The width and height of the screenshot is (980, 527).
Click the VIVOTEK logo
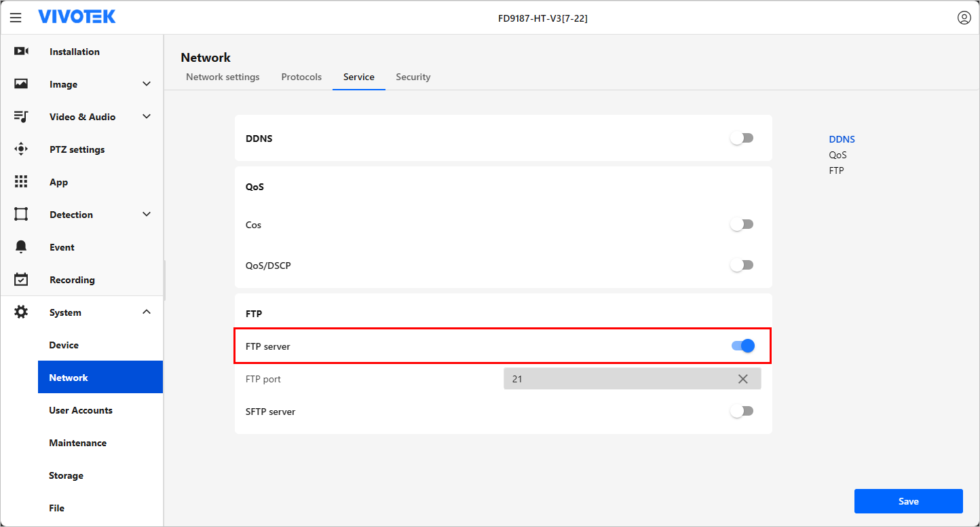[x=77, y=17]
